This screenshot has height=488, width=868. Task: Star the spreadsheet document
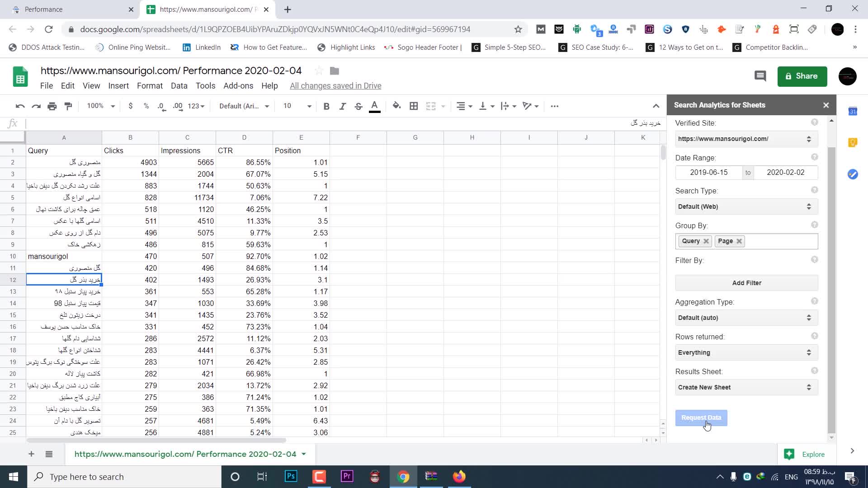[319, 71]
